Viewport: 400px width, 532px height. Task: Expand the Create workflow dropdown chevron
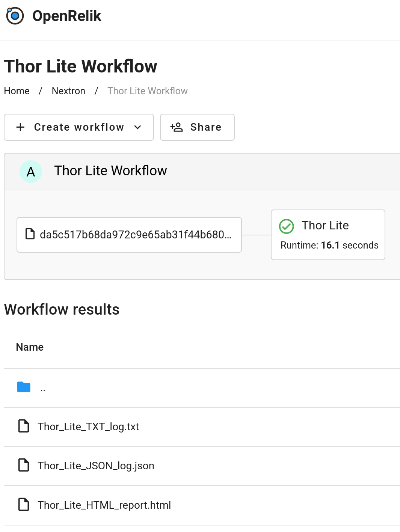[x=138, y=127]
